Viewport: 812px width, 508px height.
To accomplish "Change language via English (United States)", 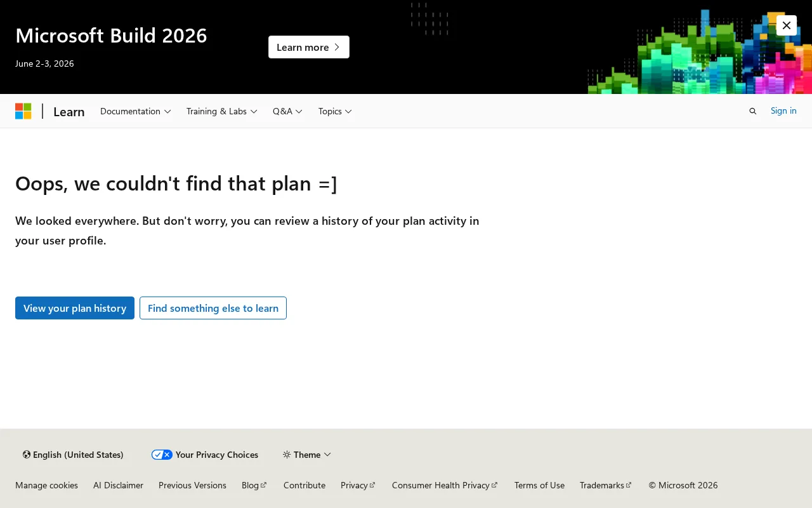I will (73, 455).
